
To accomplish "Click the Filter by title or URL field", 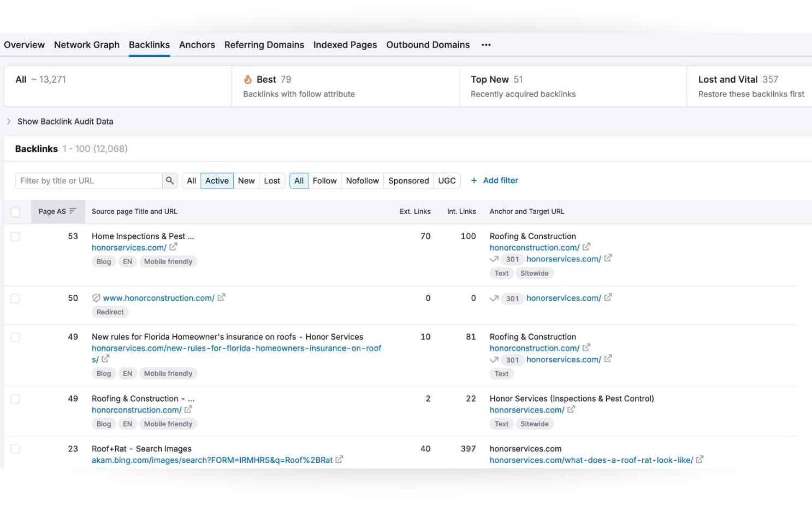I will [x=89, y=181].
